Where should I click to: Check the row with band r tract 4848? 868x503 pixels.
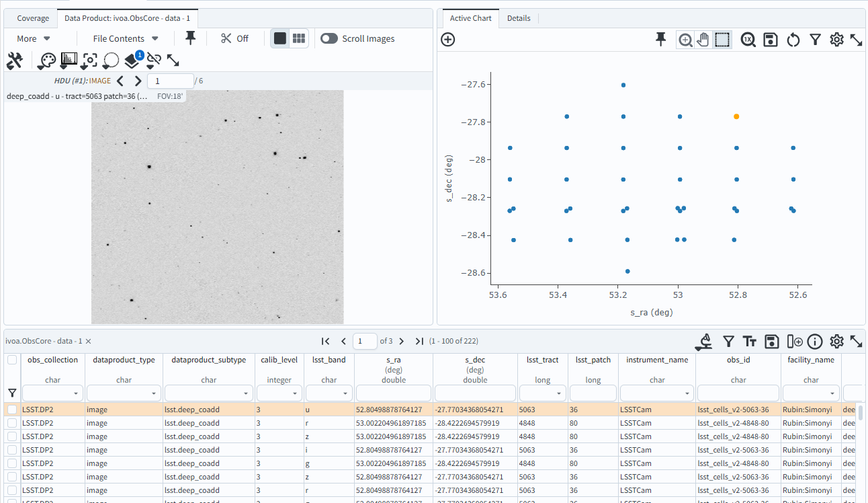12,423
